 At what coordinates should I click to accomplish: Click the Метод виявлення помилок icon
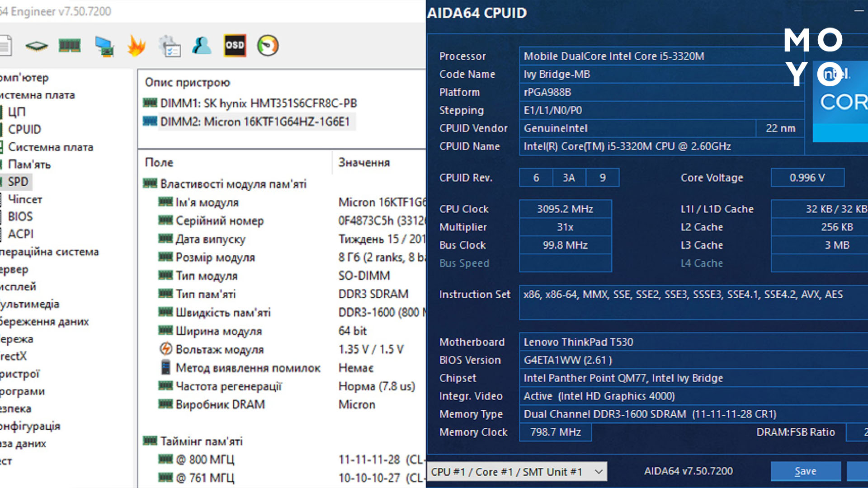pos(165,367)
